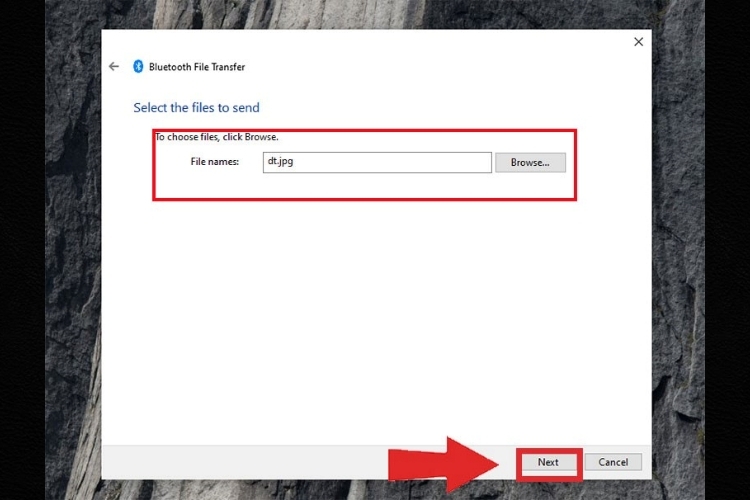Screen dimensions: 750x500
Task: Click the 'File names:' label
Action: coord(215,162)
